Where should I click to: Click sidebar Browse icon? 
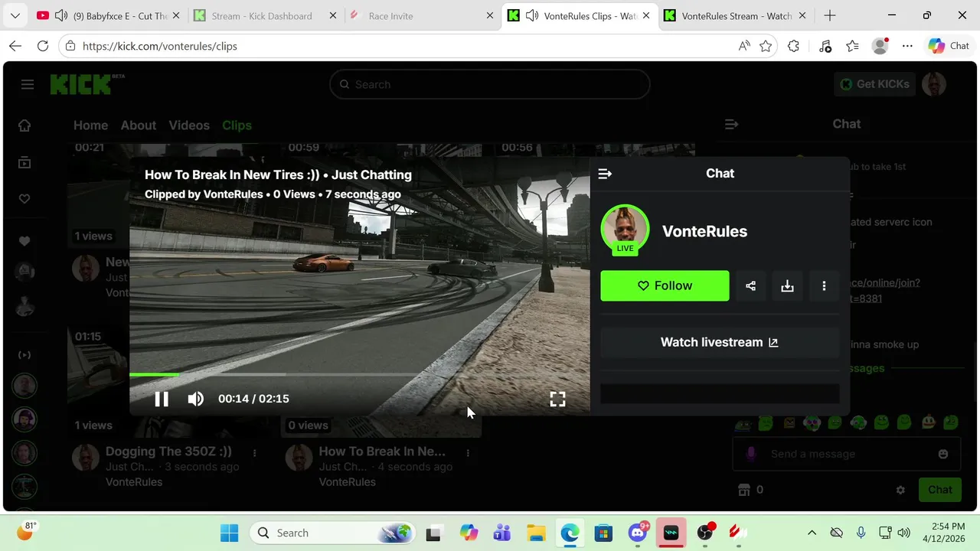[x=24, y=162]
